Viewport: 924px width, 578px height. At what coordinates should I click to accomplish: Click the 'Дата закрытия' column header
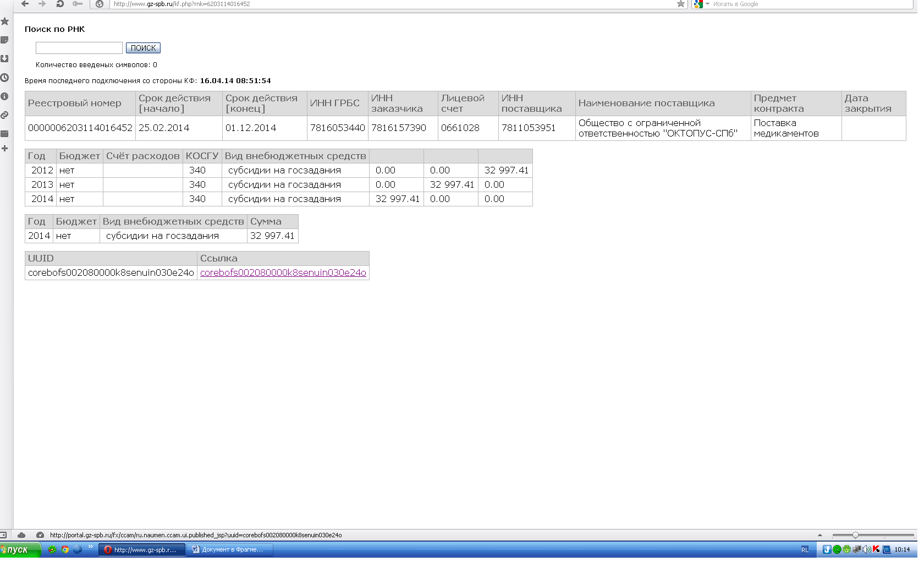click(x=874, y=103)
